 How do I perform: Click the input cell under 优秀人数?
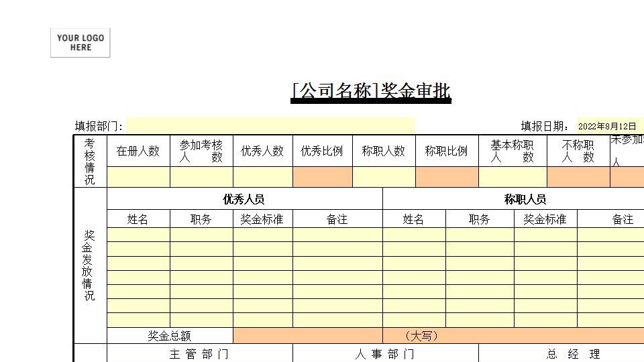click(x=262, y=177)
